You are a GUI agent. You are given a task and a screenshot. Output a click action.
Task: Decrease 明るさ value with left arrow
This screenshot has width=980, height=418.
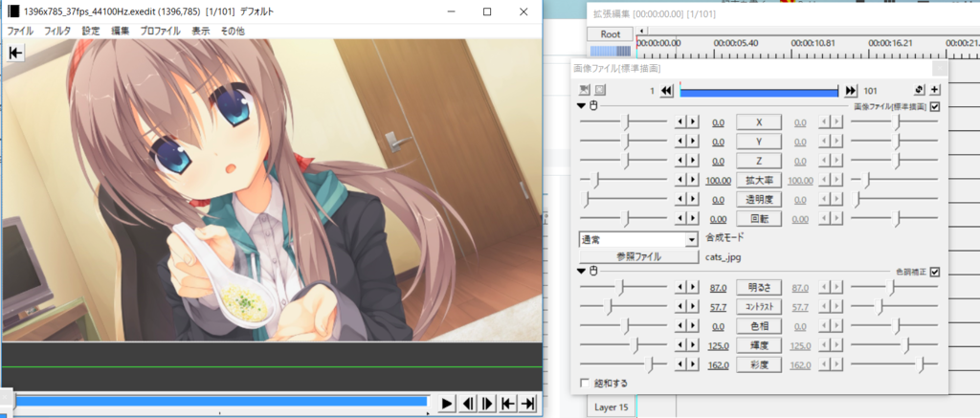point(680,287)
